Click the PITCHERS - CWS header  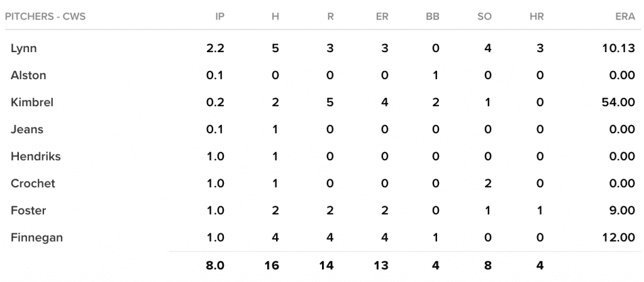(45, 17)
